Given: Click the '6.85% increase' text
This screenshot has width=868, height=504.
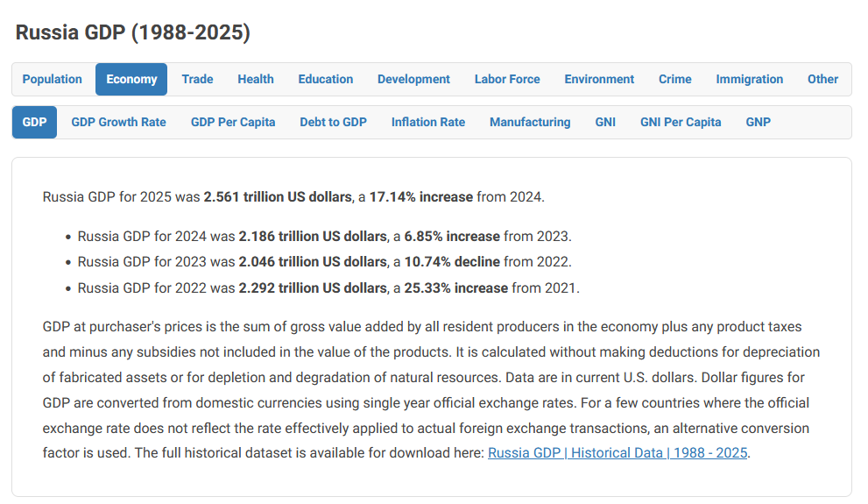Looking at the screenshot, I should [452, 237].
